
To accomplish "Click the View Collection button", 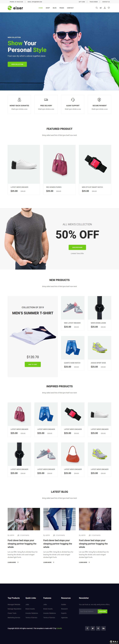I will (x=17, y=64).
